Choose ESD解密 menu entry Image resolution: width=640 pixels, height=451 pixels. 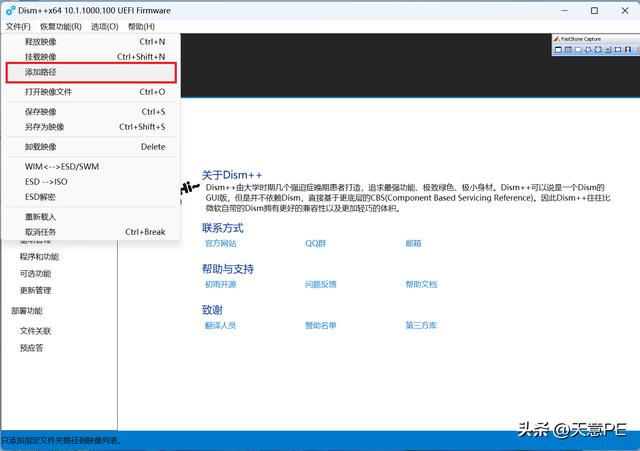pyautogui.click(x=91, y=197)
